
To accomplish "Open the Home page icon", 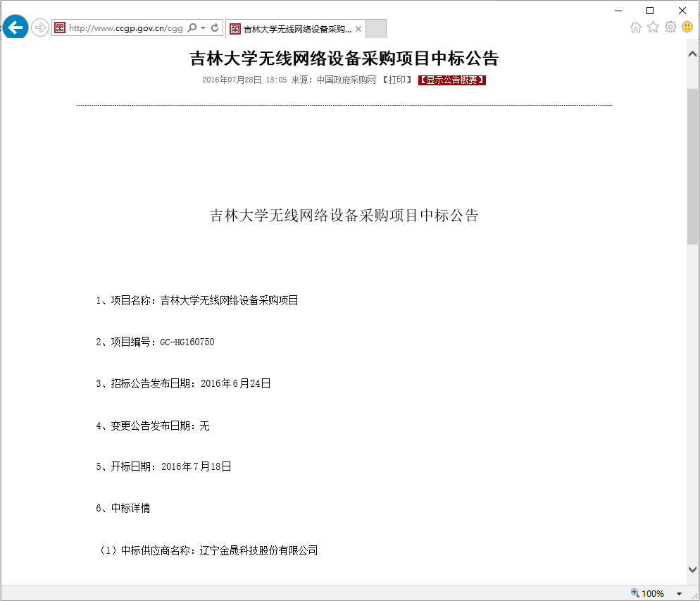I will (x=636, y=27).
